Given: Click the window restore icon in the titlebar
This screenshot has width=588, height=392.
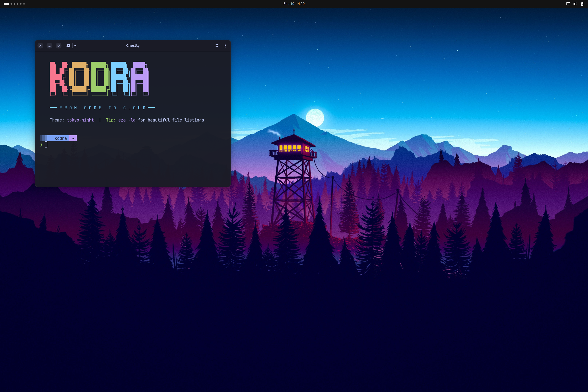Looking at the screenshot, I should tap(59, 46).
